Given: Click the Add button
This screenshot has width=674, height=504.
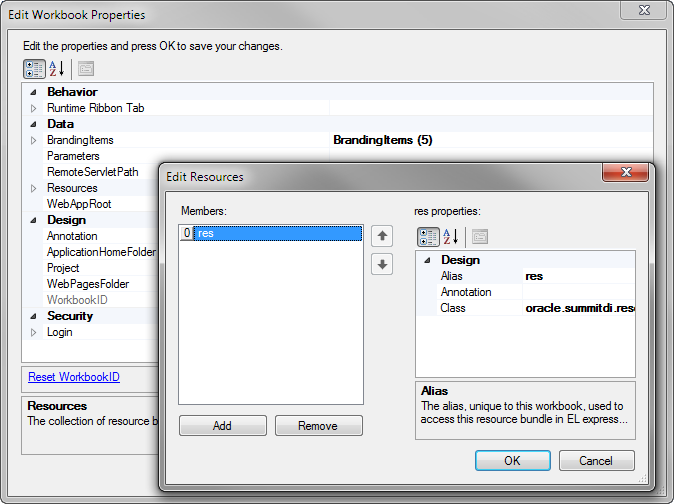Looking at the screenshot, I should (223, 426).
